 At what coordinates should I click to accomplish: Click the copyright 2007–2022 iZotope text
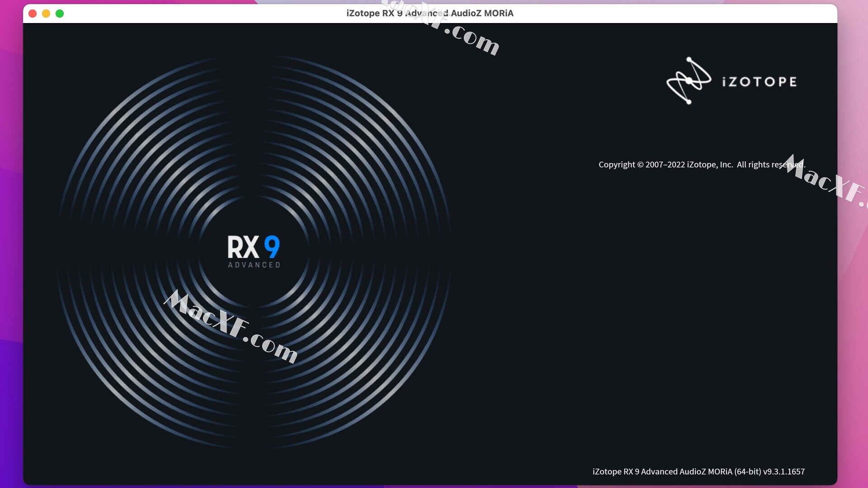point(702,164)
